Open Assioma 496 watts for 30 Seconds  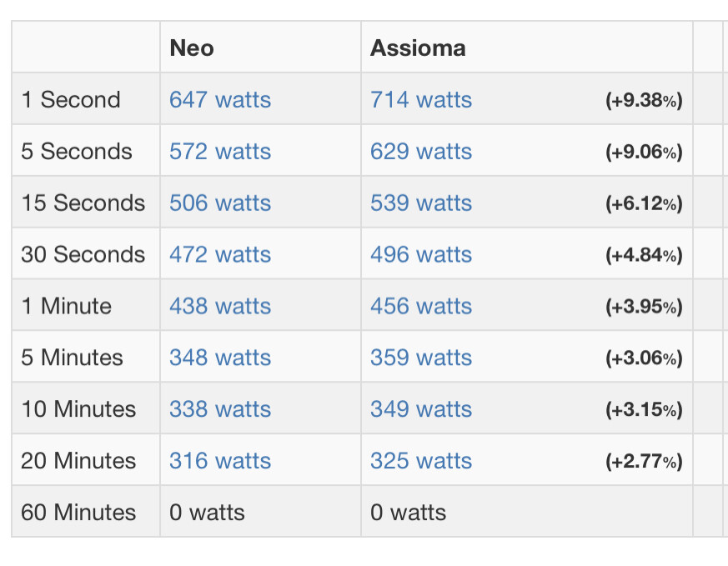point(421,254)
